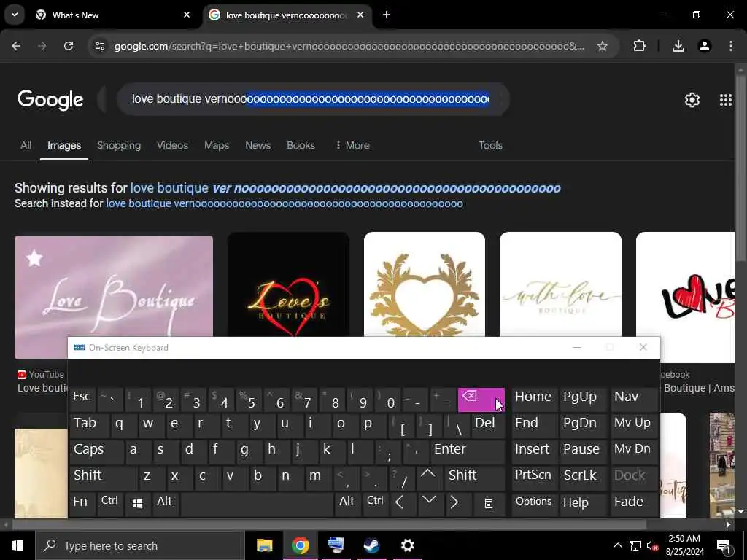Bookmark this page with the star
This screenshot has height=560, width=747.
tap(602, 46)
